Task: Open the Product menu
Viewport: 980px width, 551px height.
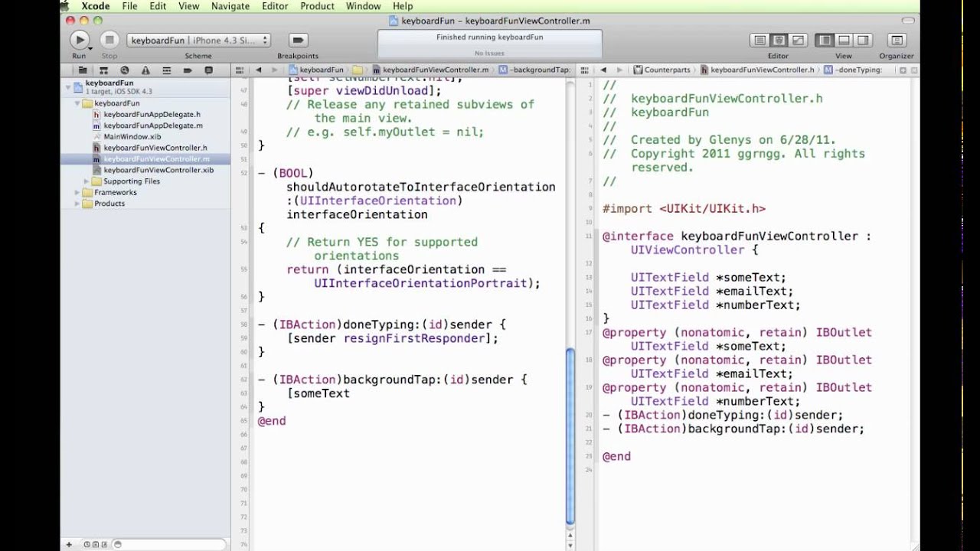Action: (x=317, y=6)
